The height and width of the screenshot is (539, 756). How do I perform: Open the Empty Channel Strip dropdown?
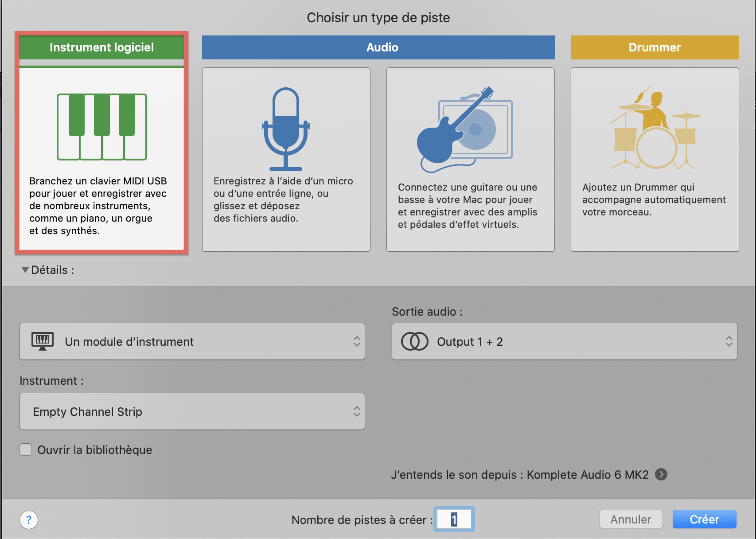192,411
